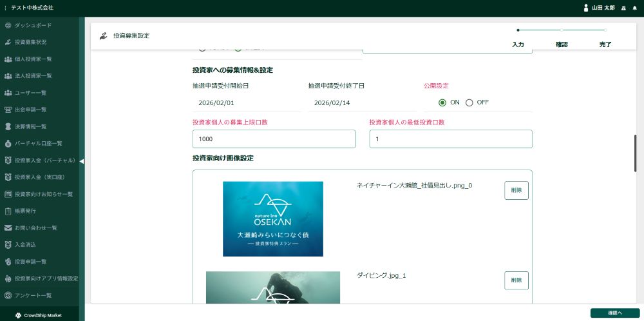Click the ユーザー一覧 users icon
644x321 pixels.
click(8, 93)
